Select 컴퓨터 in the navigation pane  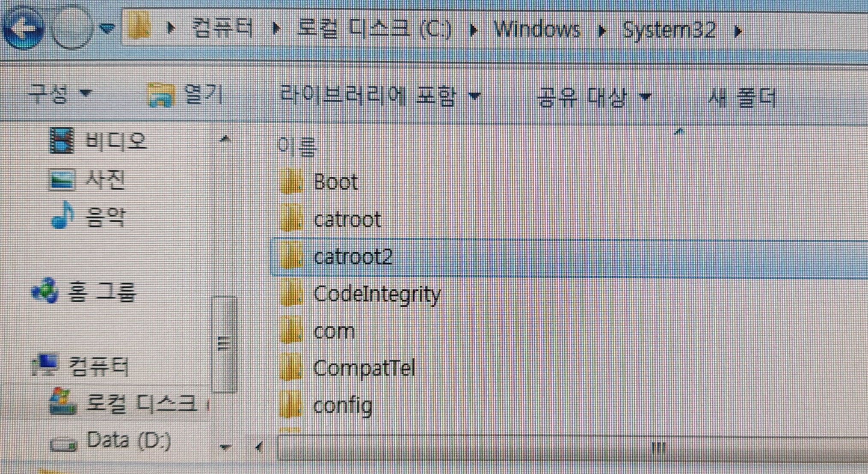[x=99, y=367]
